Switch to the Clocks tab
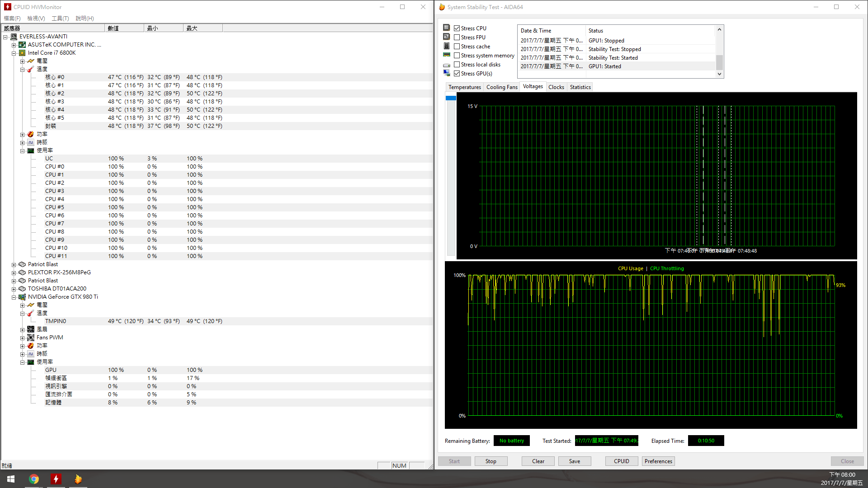868x488 pixels. click(556, 87)
